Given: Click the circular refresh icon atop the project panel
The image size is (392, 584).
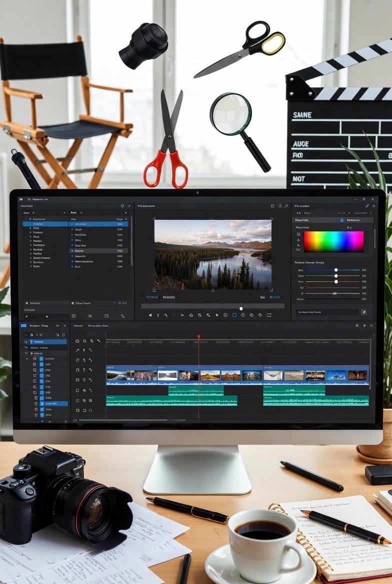Looking at the screenshot, I should point(122,205).
